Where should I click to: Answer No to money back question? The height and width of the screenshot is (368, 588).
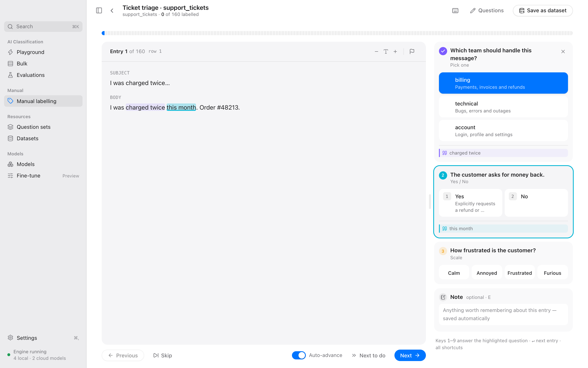[536, 203]
